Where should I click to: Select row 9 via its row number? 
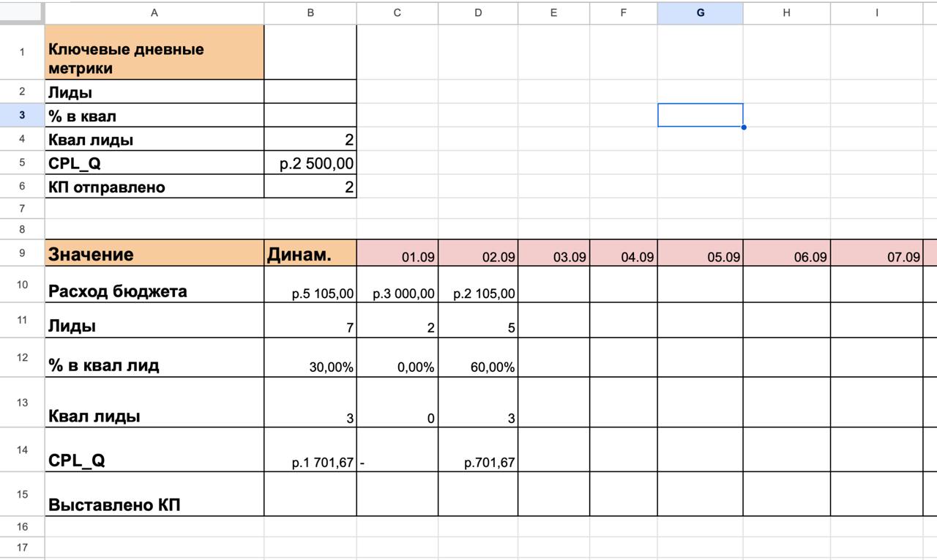(x=22, y=253)
